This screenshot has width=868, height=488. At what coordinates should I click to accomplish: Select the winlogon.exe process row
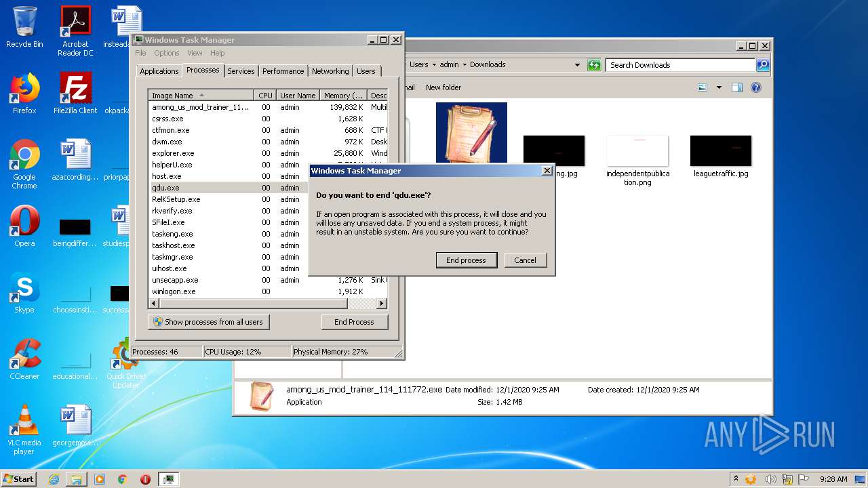[x=269, y=291]
